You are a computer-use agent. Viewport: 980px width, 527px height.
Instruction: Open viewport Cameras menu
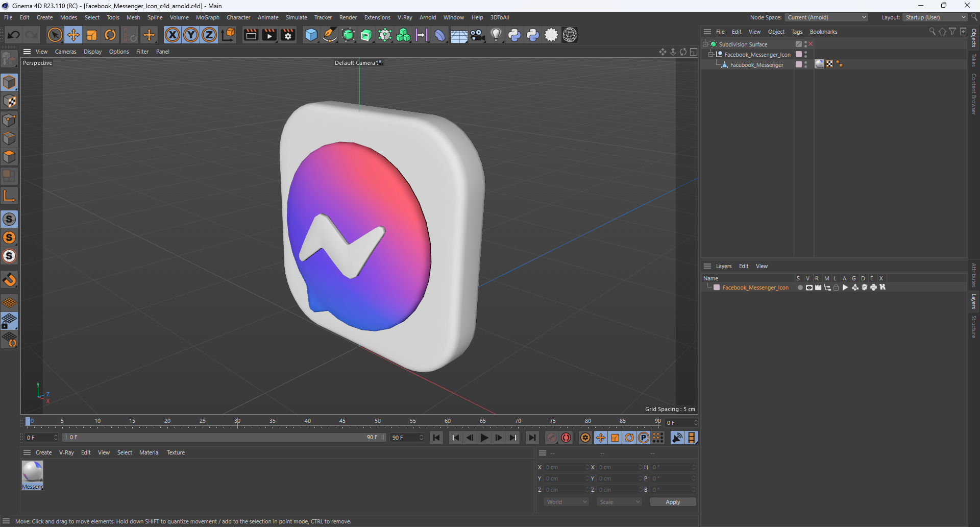tap(65, 52)
